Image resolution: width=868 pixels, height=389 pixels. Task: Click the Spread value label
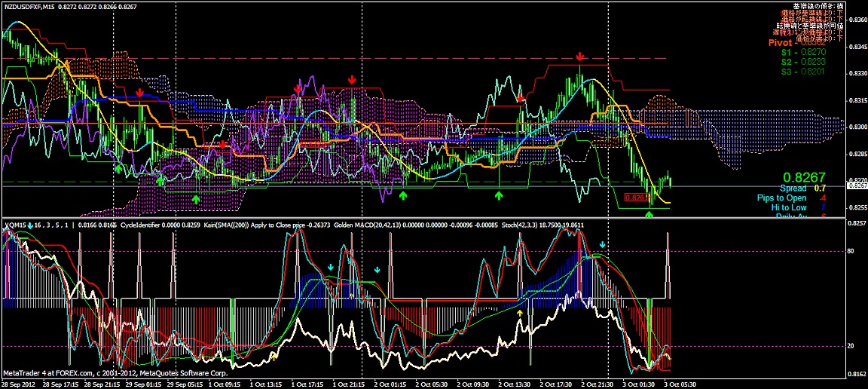[x=793, y=188]
